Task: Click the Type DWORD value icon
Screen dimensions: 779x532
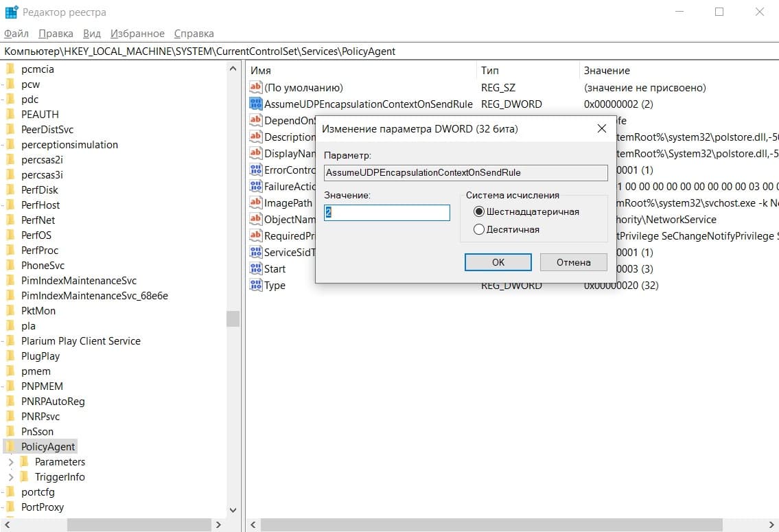Action: click(x=255, y=286)
